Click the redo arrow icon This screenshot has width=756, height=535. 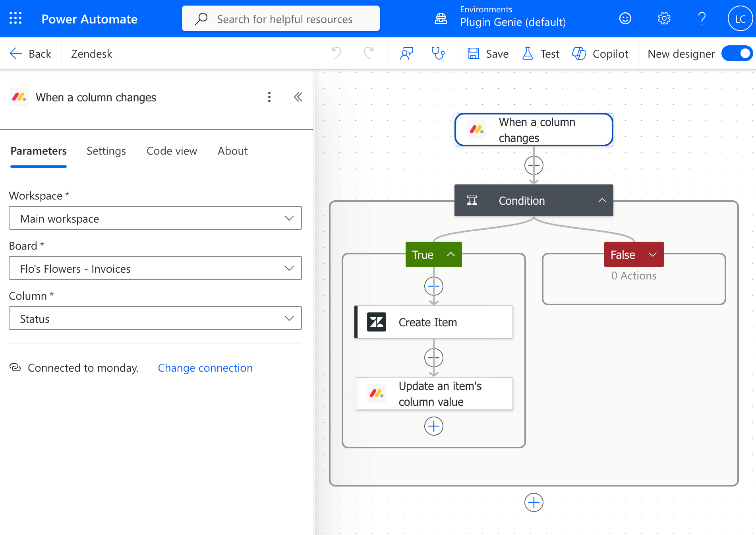point(369,53)
